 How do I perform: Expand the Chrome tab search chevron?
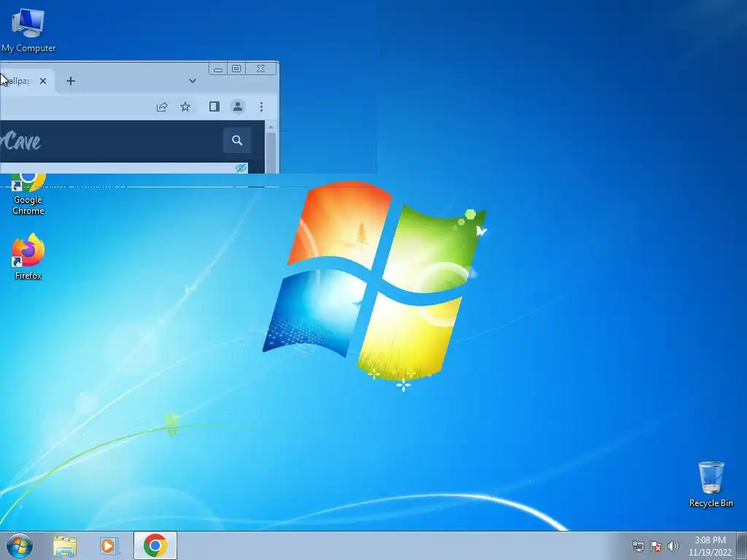(x=193, y=81)
